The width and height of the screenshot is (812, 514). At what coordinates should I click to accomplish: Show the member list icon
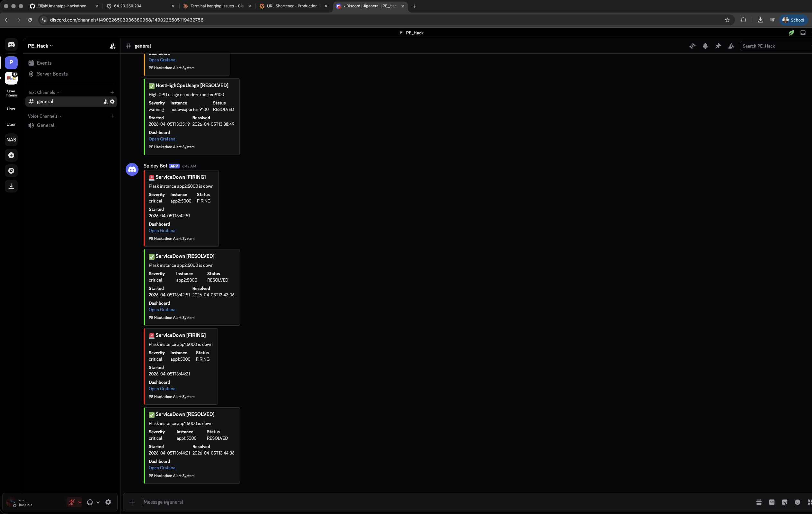(731, 46)
